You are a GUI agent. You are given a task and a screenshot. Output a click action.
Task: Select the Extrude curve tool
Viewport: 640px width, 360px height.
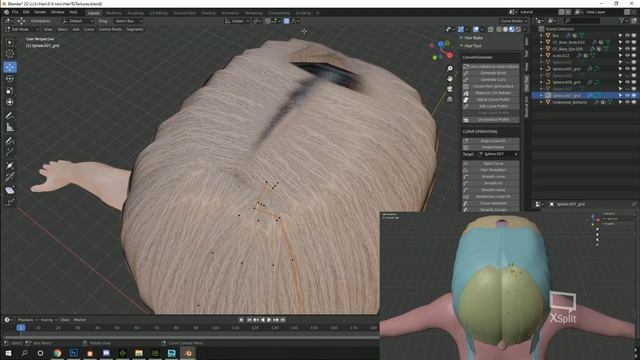tap(10, 153)
